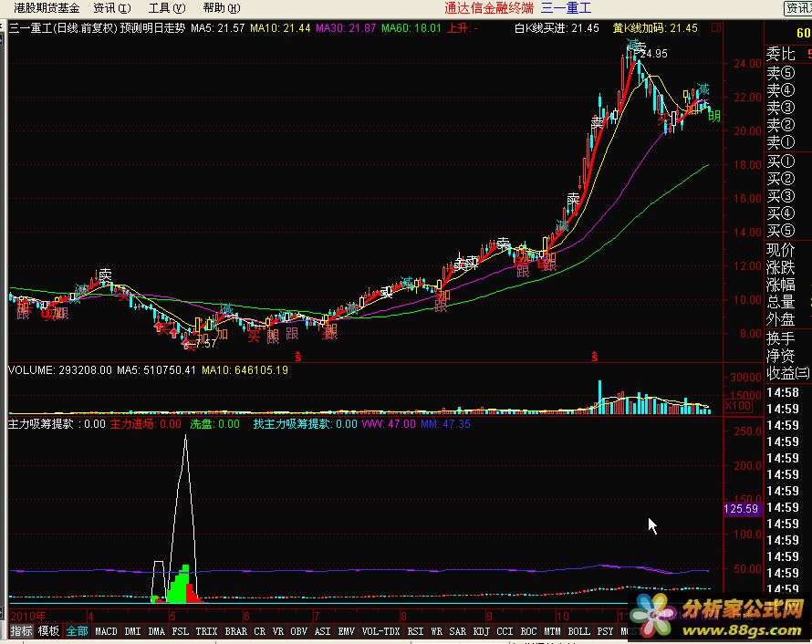Select the 全部 indicator tab
Image resolution: width=812 pixels, height=644 pixels.
(77, 631)
